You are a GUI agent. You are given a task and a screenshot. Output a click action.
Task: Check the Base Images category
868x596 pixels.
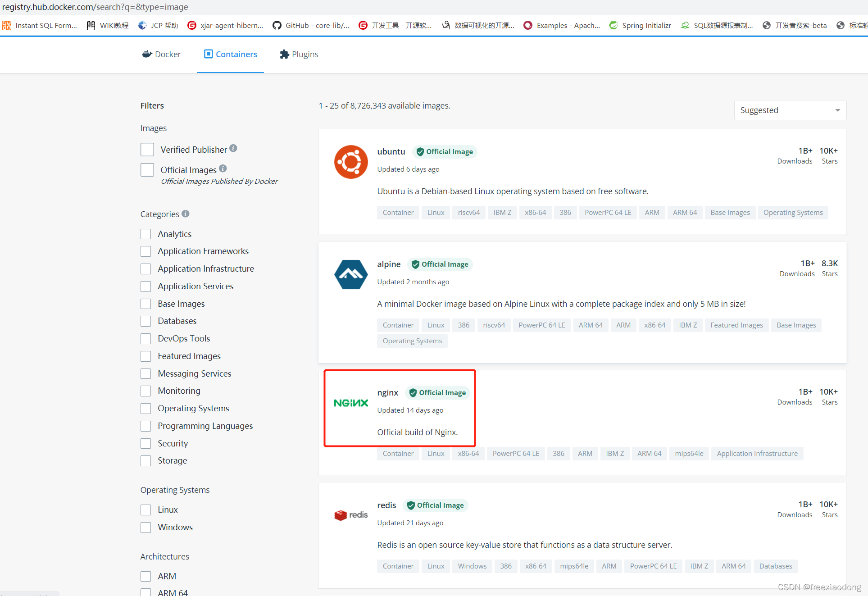(x=145, y=304)
